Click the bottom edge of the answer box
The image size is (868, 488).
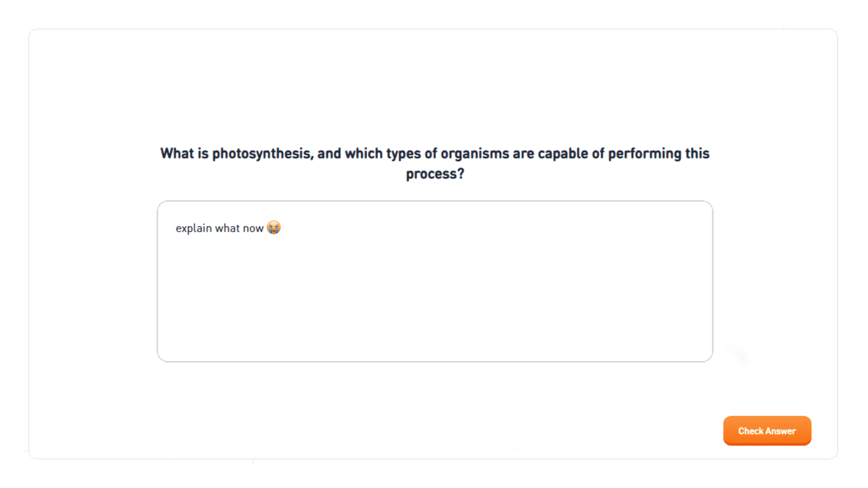pos(434,360)
